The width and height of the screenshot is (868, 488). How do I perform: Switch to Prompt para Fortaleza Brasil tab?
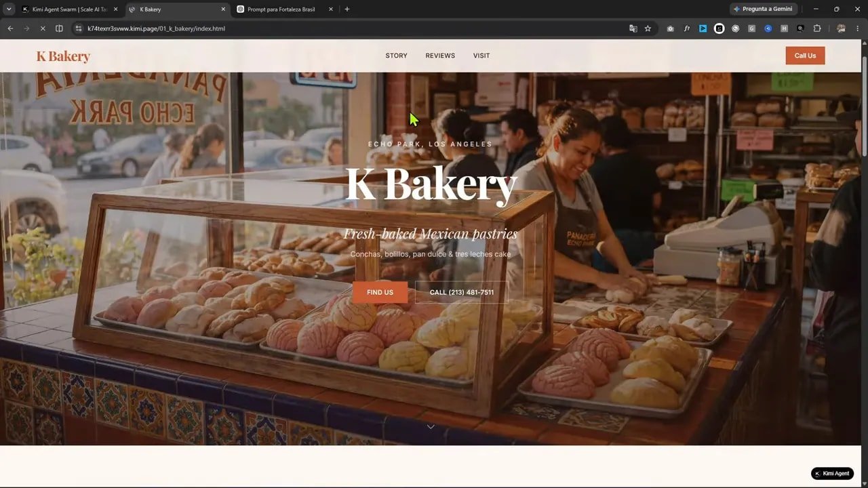284,9
